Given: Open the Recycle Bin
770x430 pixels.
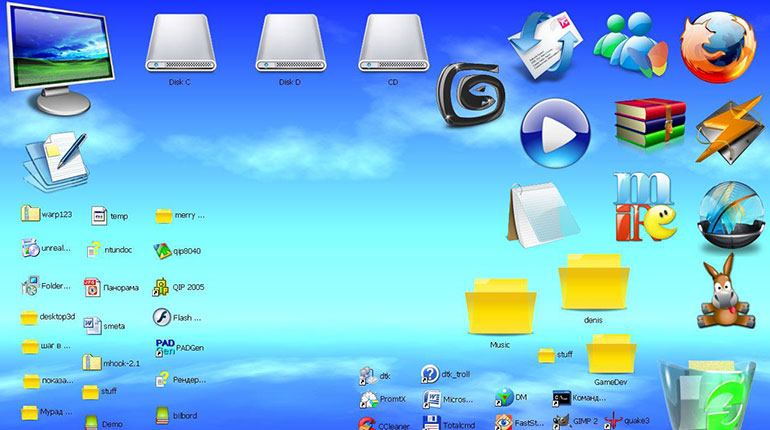Looking at the screenshot, I should click(x=706, y=396).
